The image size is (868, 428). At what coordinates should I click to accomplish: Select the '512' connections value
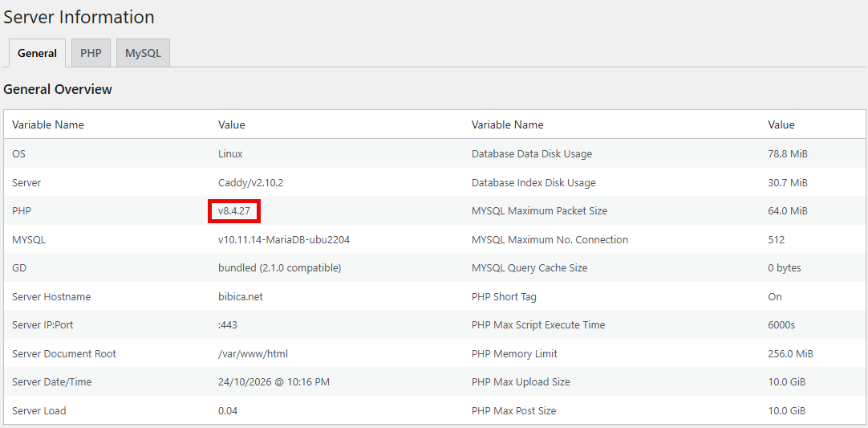pos(776,240)
